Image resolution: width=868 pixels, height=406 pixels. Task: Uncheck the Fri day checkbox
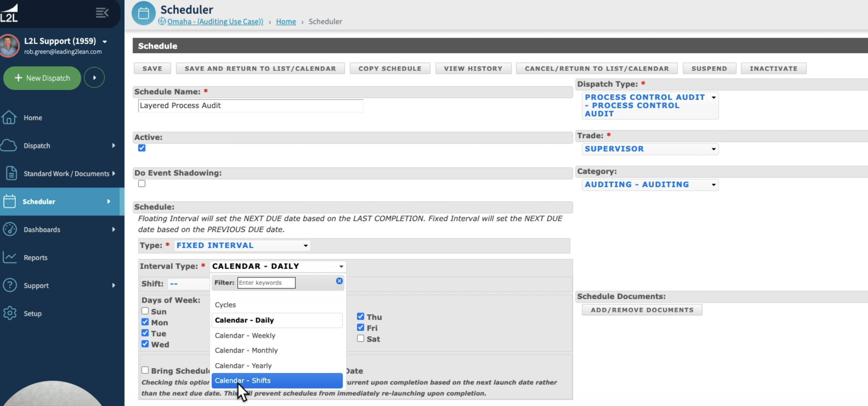coord(361,327)
